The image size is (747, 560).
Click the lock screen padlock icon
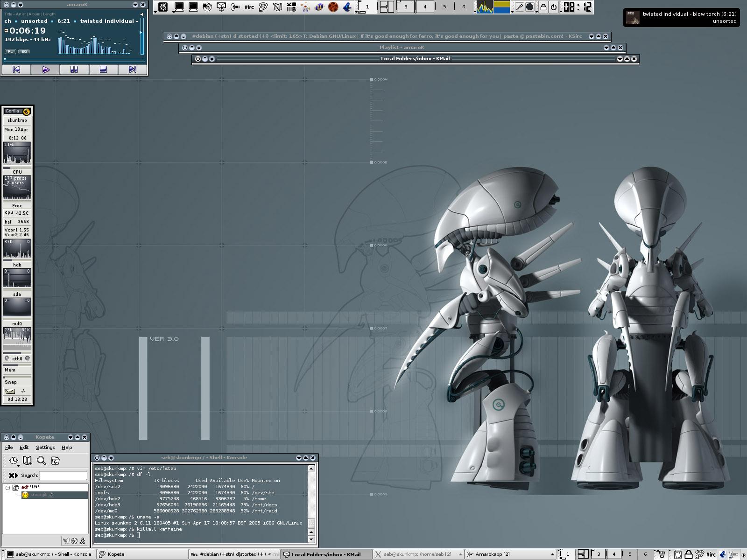click(543, 7)
